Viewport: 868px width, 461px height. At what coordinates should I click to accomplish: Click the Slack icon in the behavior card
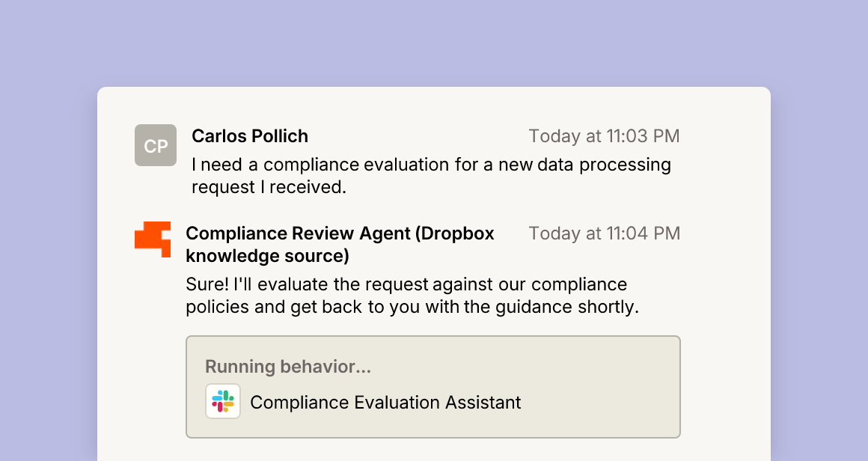223,401
